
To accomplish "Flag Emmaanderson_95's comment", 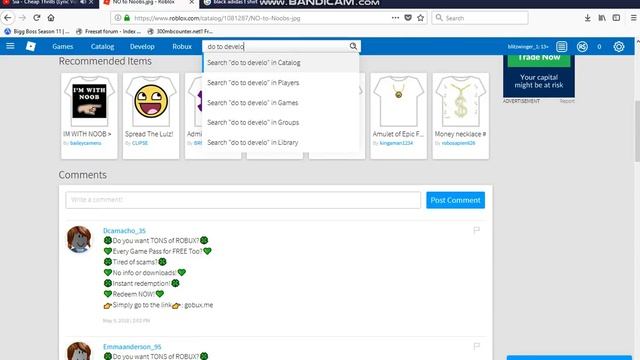I will point(476,347).
